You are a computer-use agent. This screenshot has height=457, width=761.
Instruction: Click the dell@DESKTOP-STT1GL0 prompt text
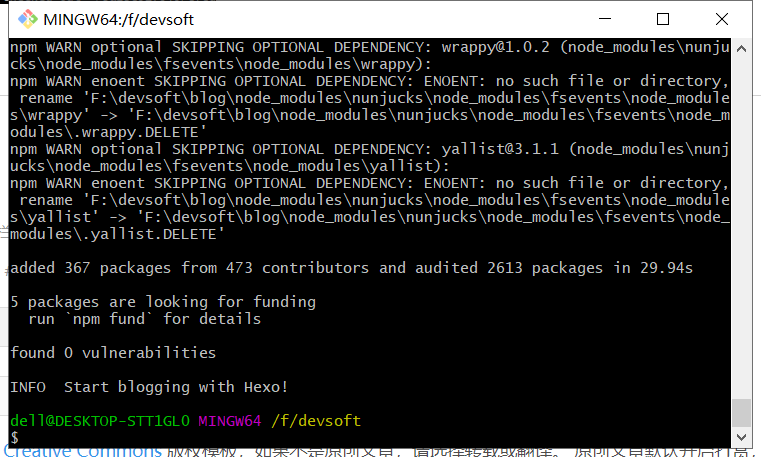point(100,421)
